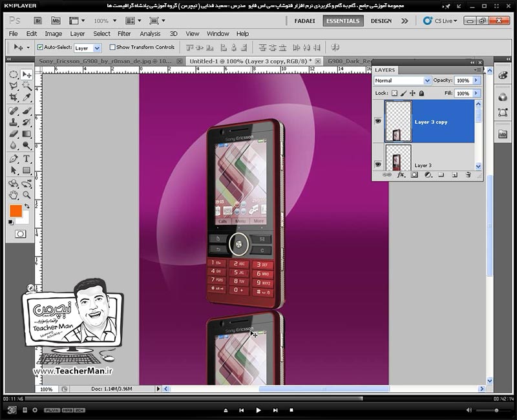This screenshot has height=420, width=517.
Task: Toggle Quick Mask mode
Action: tap(20, 234)
